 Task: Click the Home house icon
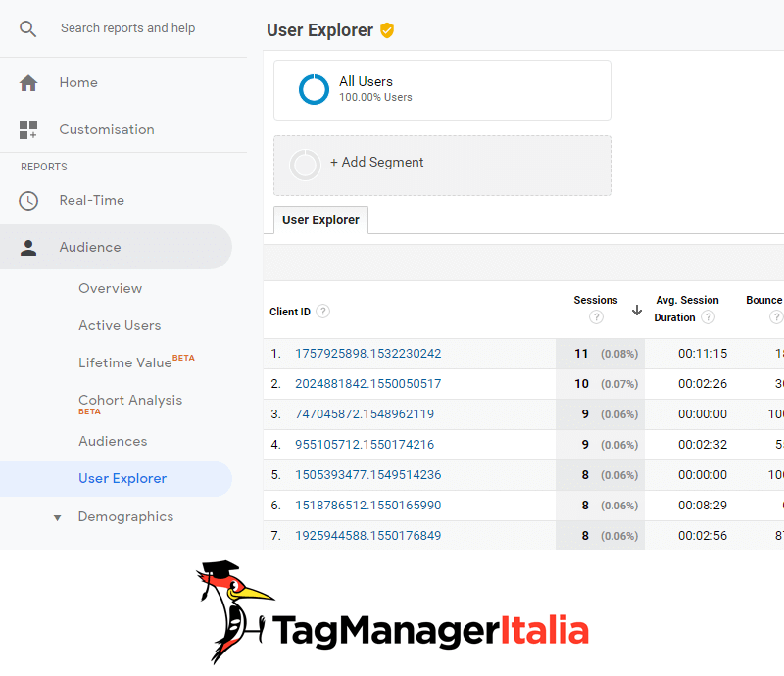[28, 83]
